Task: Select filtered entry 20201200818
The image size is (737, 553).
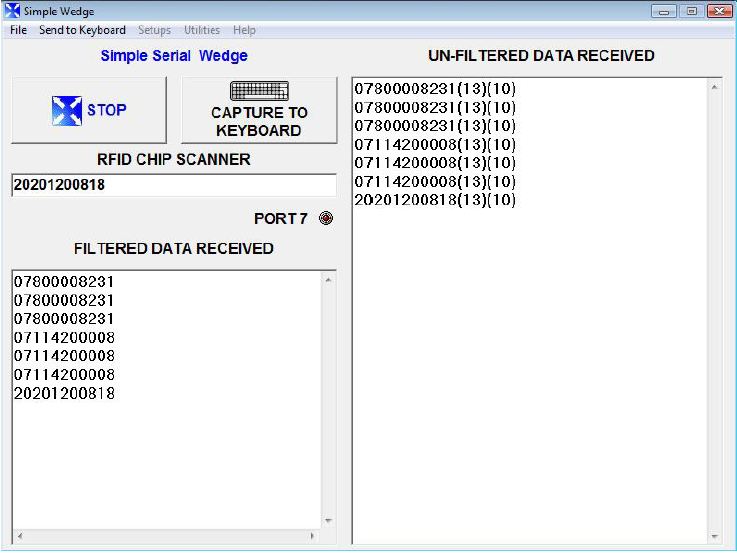Action: click(64, 393)
